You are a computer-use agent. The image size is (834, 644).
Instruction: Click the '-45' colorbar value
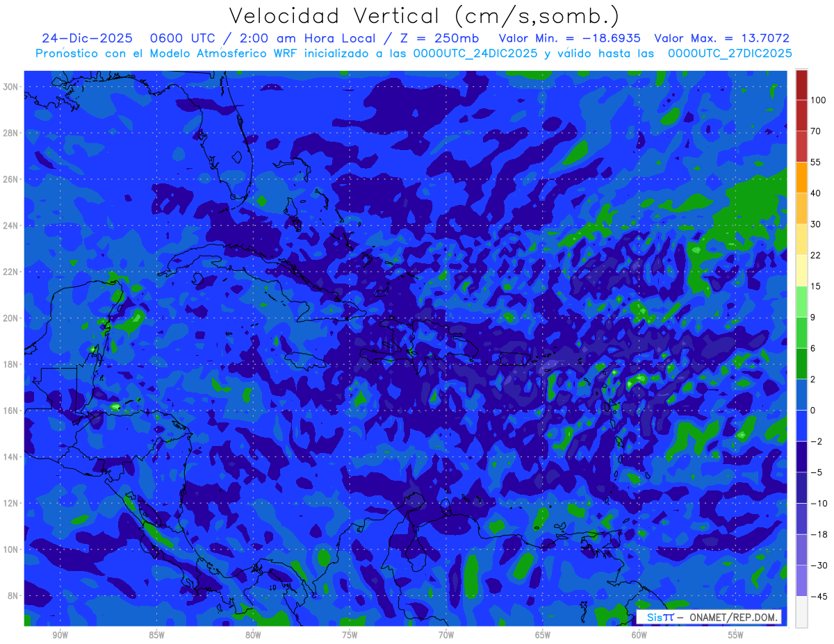[x=818, y=596]
